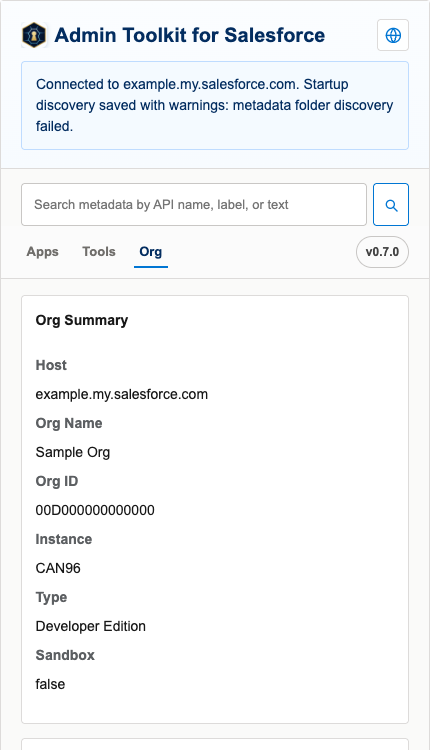This screenshot has width=430, height=750.
Task: Switch to the Tools tab
Action: (x=99, y=252)
